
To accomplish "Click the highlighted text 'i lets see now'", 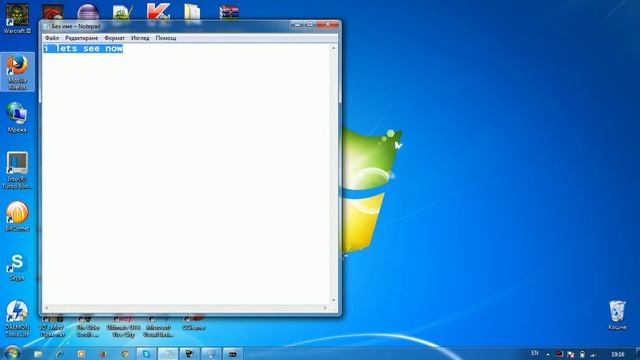I will (x=83, y=49).
